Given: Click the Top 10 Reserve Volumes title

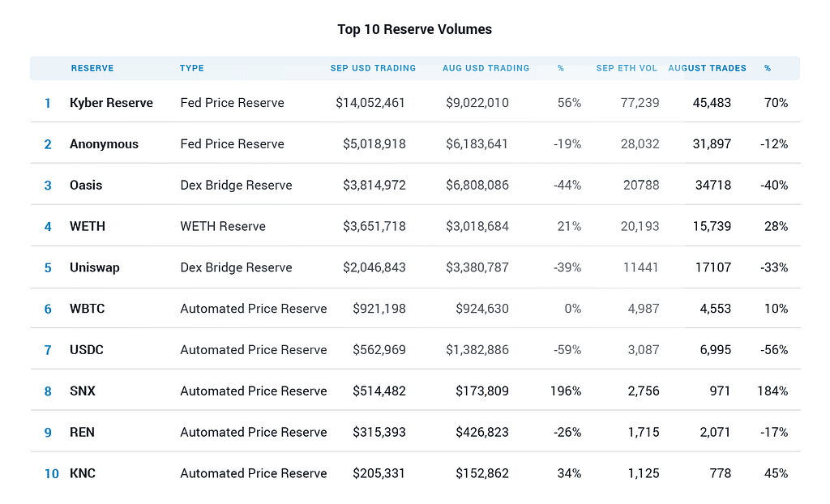Looking at the screenshot, I should tap(415, 29).
